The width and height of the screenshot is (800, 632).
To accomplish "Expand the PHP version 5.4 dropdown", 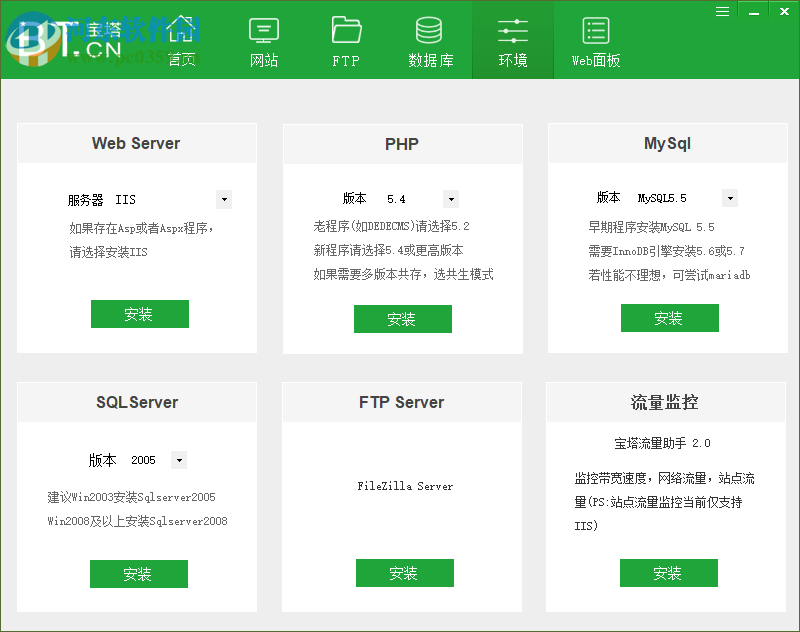I will (450, 199).
